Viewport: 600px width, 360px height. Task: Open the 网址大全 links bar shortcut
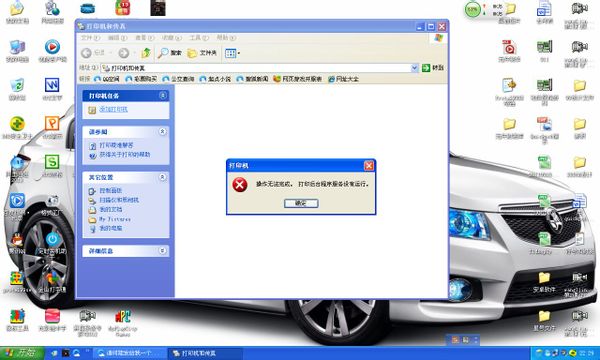coord(343,79)
